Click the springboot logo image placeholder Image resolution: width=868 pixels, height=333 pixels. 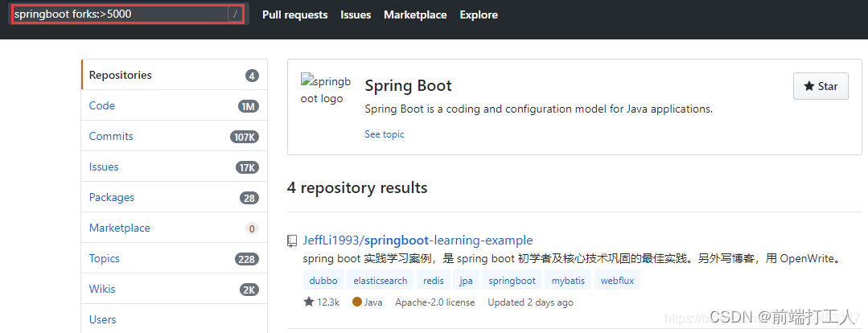coord(326,89)
